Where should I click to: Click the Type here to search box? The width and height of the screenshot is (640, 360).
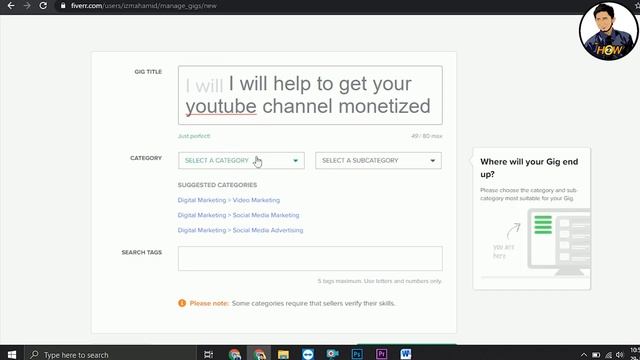(x=110, y=354)
